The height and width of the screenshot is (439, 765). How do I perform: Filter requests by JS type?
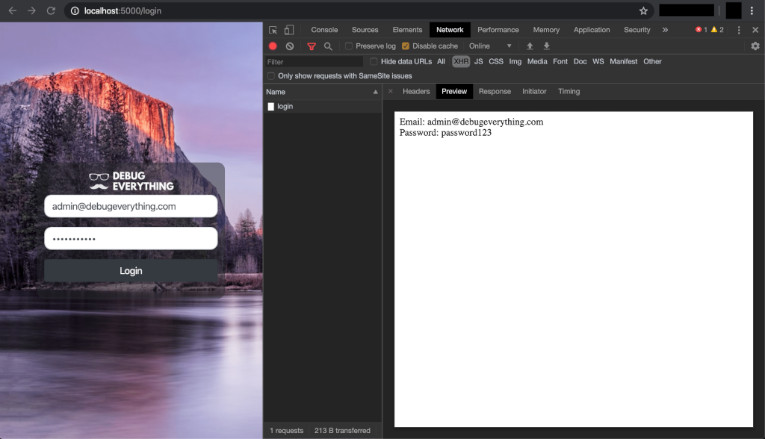pos(479,61)
